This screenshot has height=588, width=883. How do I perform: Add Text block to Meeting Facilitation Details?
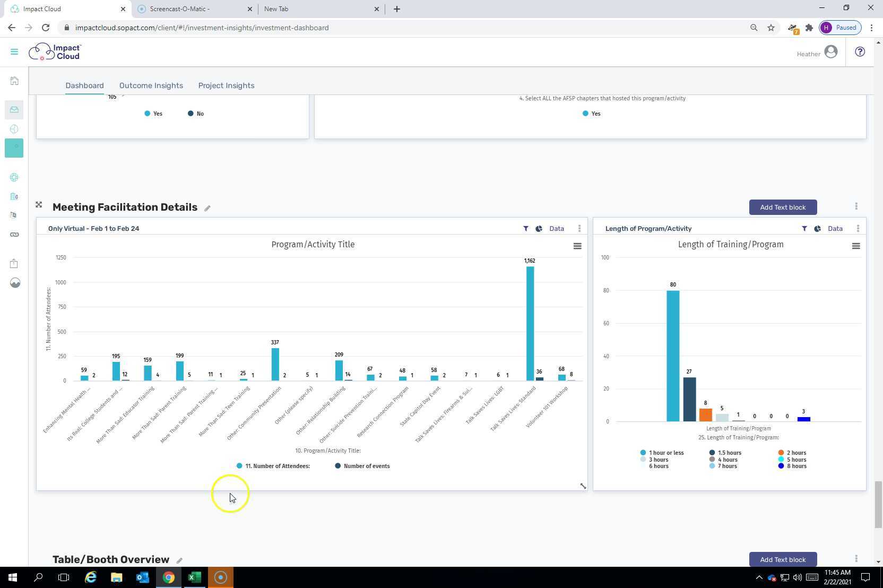pos(783,207)
